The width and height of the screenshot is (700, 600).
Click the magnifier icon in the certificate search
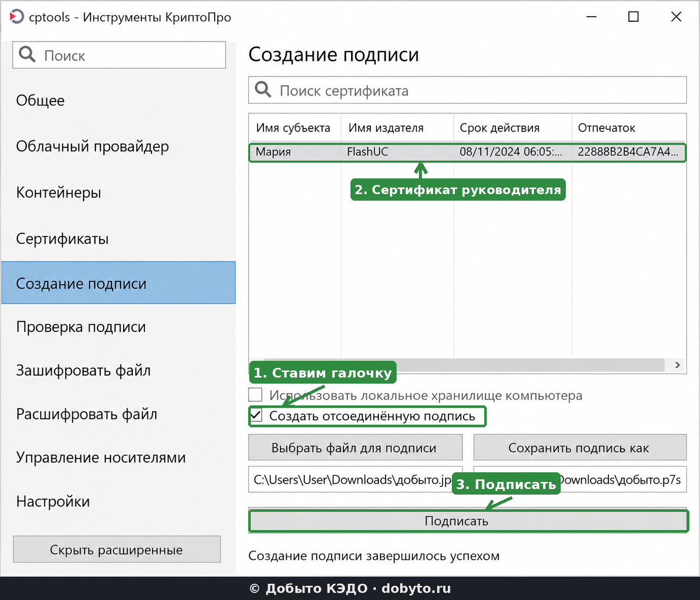click(x=263, y=89)
